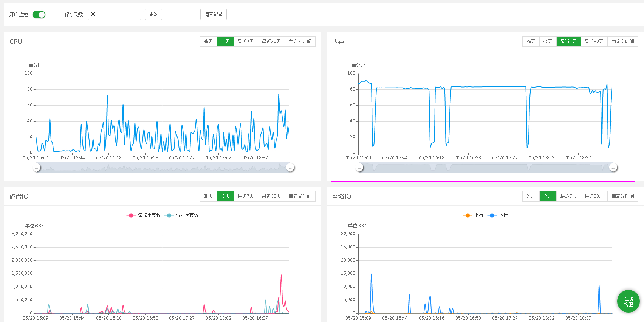The width and height of the screenshot is (644, 322).
Task: Toggle 下行 legend series
Action: click(x=498, y=215)
